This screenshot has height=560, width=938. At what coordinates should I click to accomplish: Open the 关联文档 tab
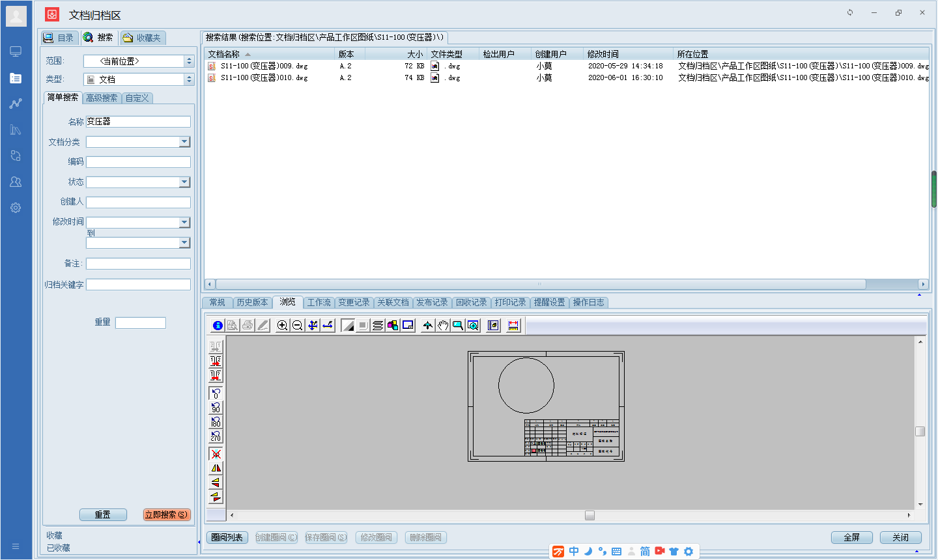[x=393, y=303]
